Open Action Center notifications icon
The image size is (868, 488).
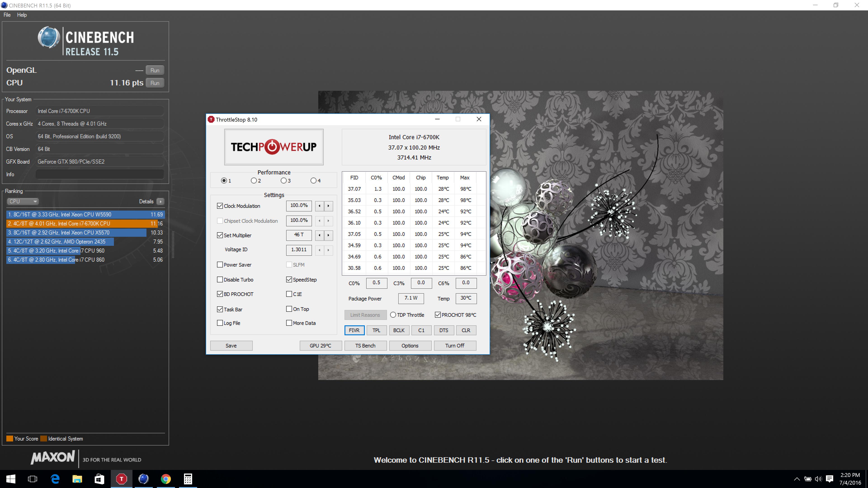click(x=830, y=479)
